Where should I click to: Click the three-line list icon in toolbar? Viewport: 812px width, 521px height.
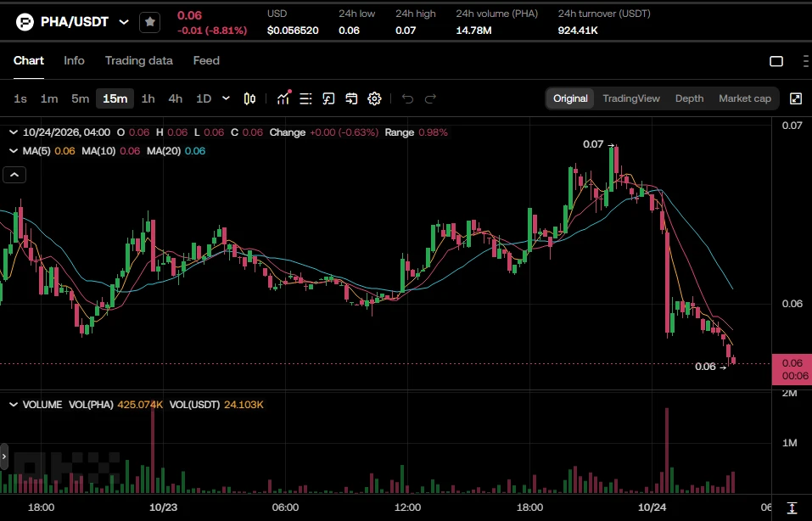click(305, 98)
